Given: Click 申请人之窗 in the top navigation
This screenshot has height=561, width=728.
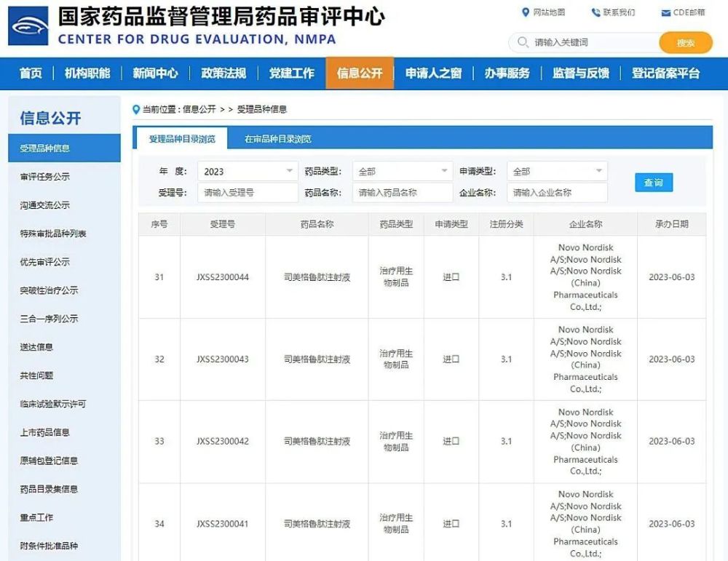Looking at the screenshot, I should (433, 73).
